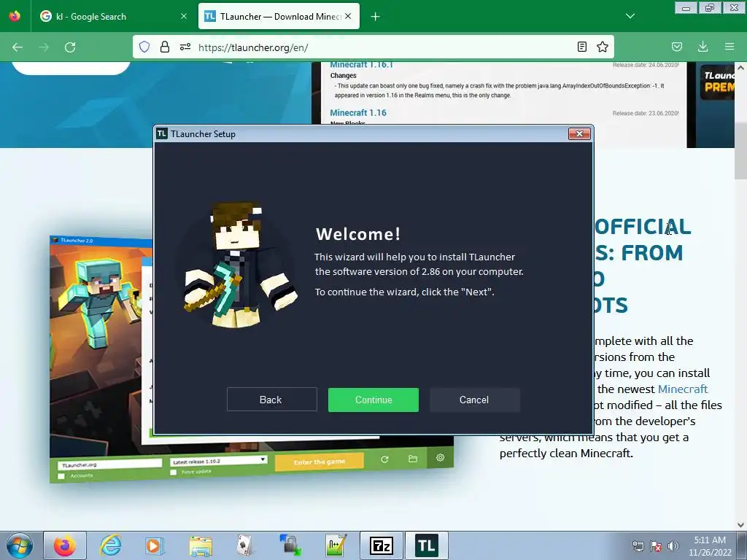Go back to previous page
This screenshot has height=560, width=747.
(18, 47)
